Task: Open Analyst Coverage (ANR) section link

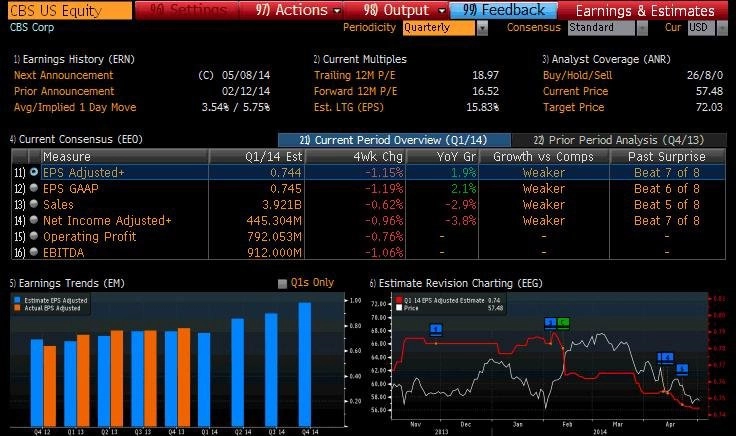Action: [x=606, y=59]
